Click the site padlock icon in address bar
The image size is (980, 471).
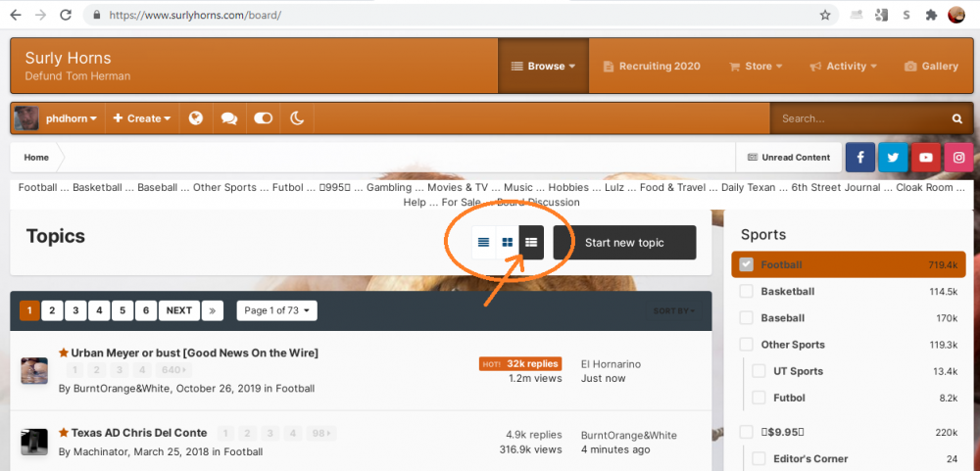[96, 15]
